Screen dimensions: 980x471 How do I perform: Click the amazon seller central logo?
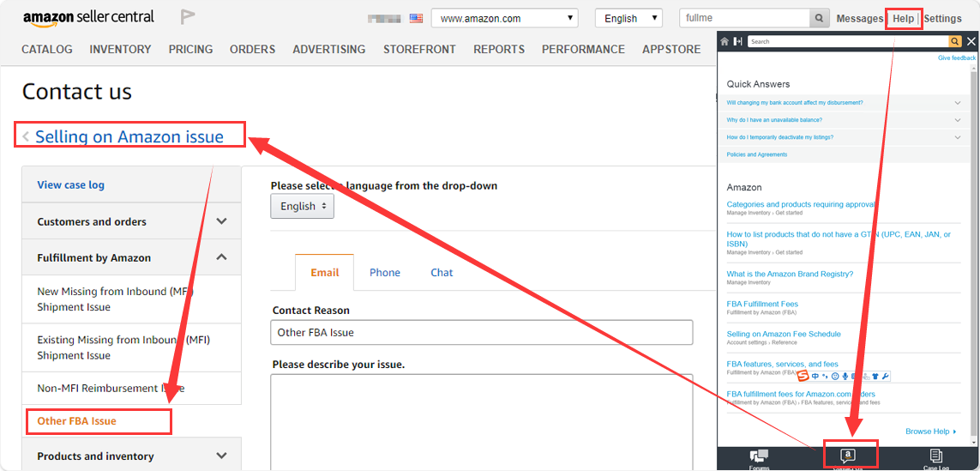[89, 17]
